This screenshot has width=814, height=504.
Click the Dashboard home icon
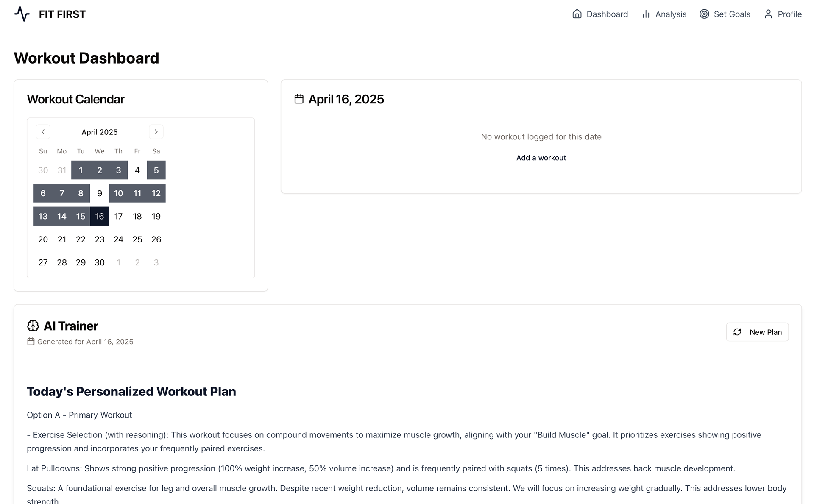click(x=577, y=14)
